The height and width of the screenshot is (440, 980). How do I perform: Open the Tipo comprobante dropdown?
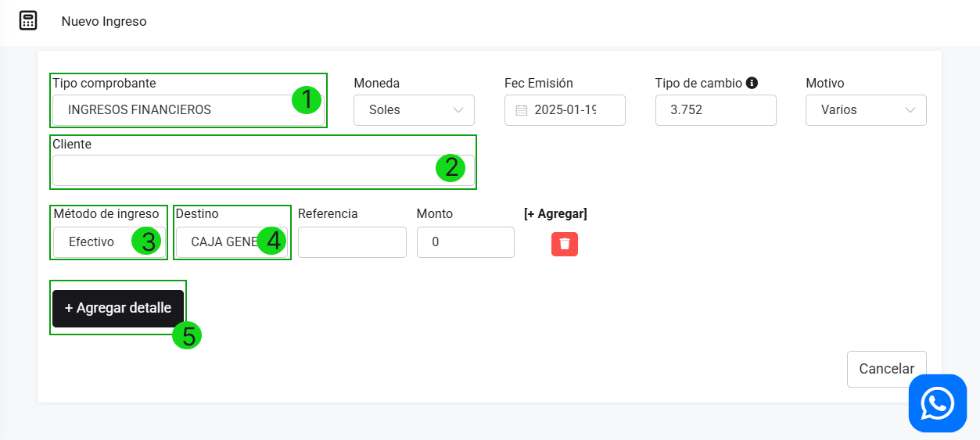(172, 110)
